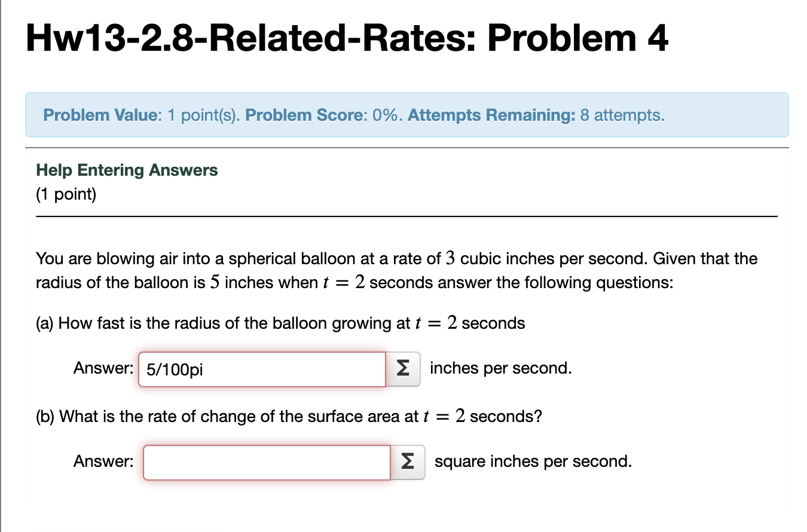Click the sigma symbol beside the second answer box
The width and height of the screenshot is (807, 532).
point(408,461)
